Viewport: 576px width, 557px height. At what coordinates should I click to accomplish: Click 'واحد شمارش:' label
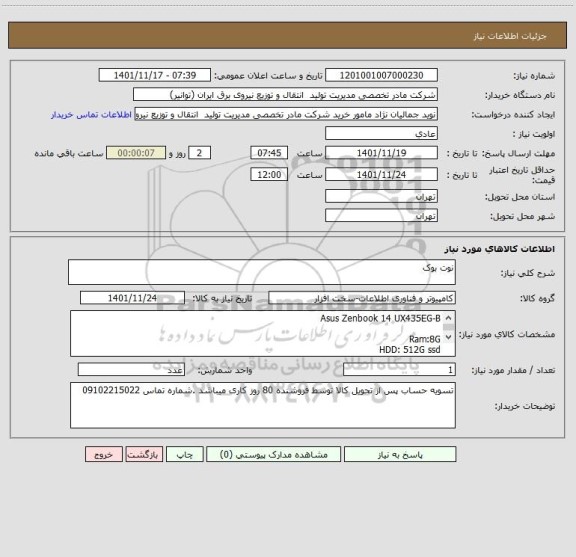(225, 370)
